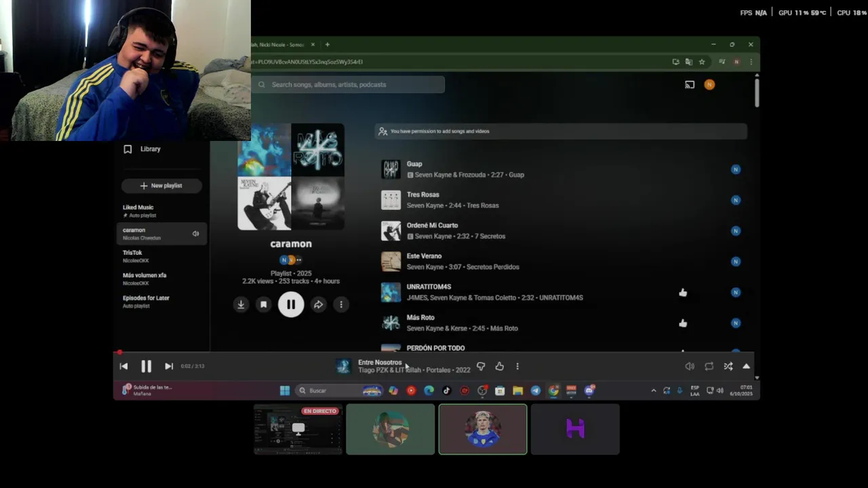This screenshot has height=488, width=868.
Task: Select the blond player portrait scene thumbnail
Action: (x=483, y=429)
